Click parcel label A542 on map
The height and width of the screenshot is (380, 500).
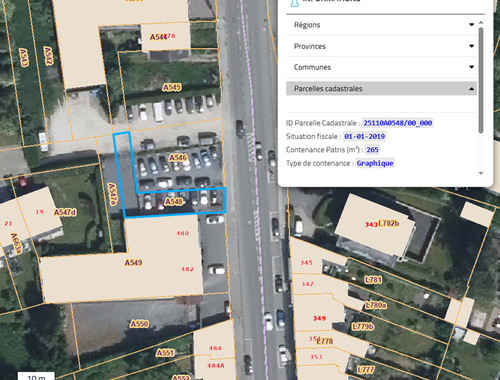[48, 56]
